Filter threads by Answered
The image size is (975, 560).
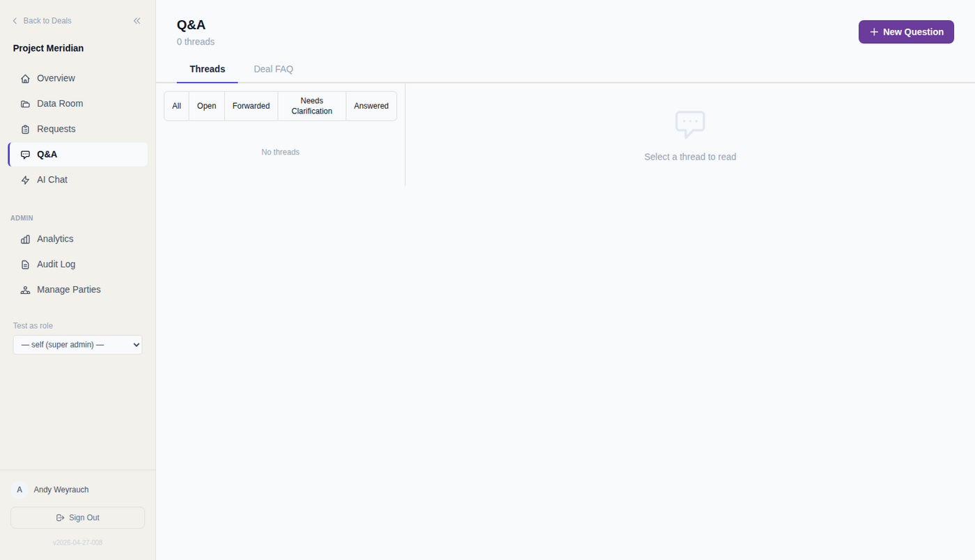[371, 106]
